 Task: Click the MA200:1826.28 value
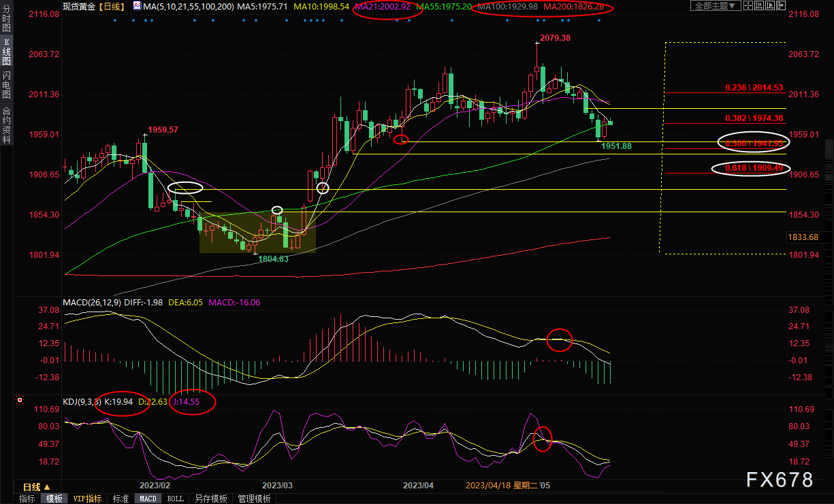point(573,6)
